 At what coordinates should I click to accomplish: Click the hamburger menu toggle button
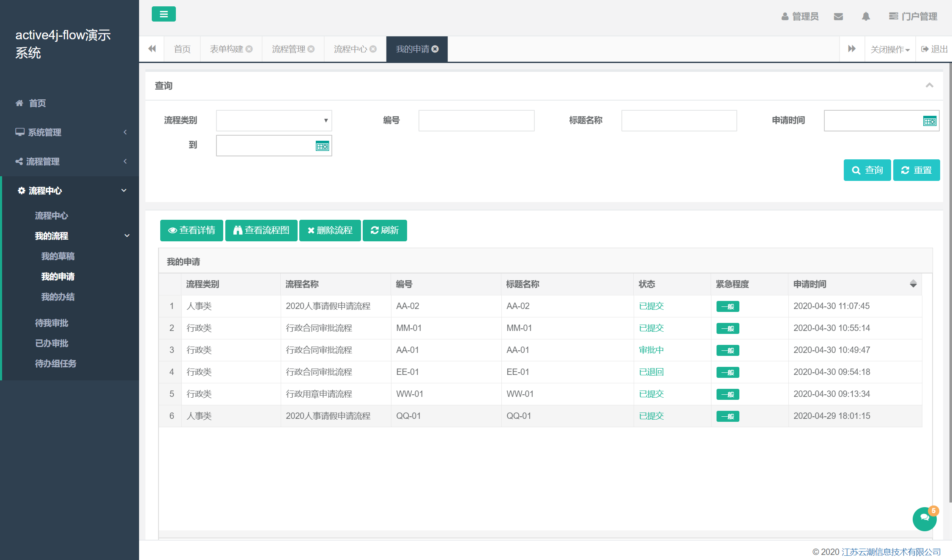tap(164, 14)
